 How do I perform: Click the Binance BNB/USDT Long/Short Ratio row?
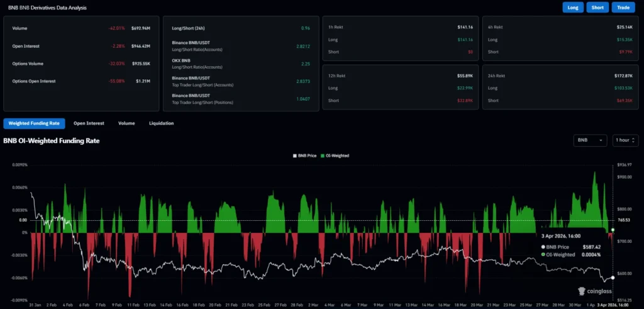click(x=239, y=47)
